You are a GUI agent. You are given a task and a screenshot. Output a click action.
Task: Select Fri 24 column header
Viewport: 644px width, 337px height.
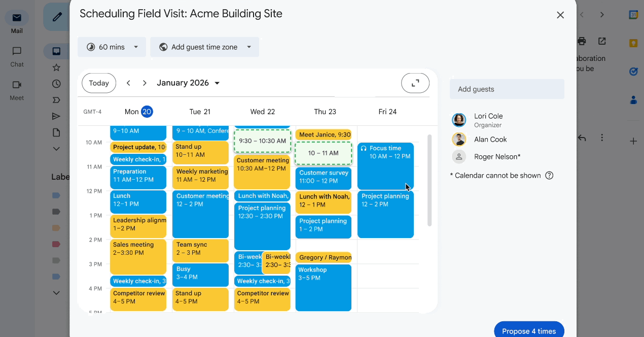click(x=387, y=112)
